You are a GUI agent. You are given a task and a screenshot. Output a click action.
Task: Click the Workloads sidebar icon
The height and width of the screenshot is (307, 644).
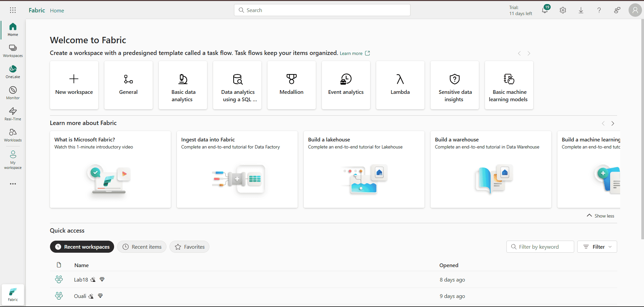click(13, 135)
